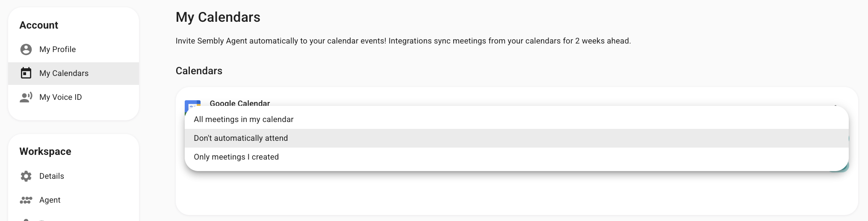Click the "Workspace" sidebar section title
The image size is (868, 221).
(x=45, y=151)
